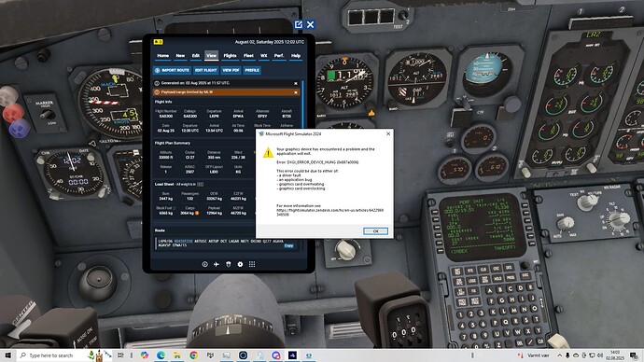This screenshot has height=362, width=644.
Task: Open the New tab in the tablet
Action: pyautogui.click(x=180, y=55)
